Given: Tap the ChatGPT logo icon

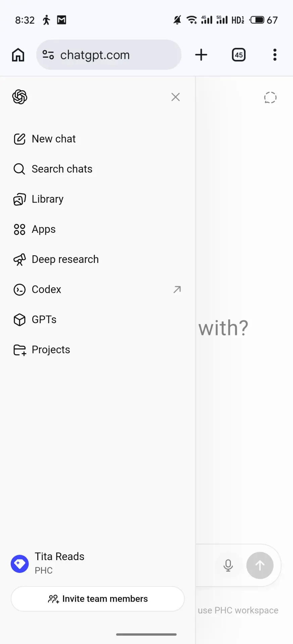Looking at the screenshot, I should pyautogui.click(x=20, y=97).
